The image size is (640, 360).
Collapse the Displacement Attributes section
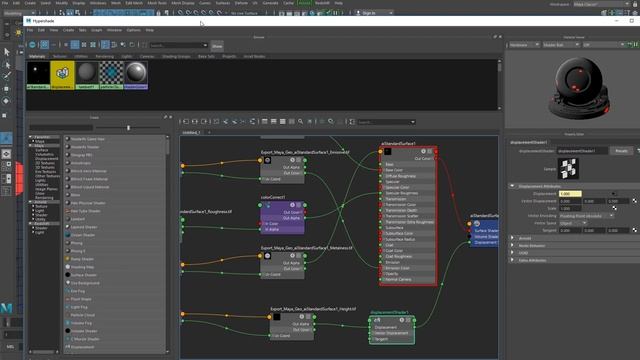tap(512, 186)
